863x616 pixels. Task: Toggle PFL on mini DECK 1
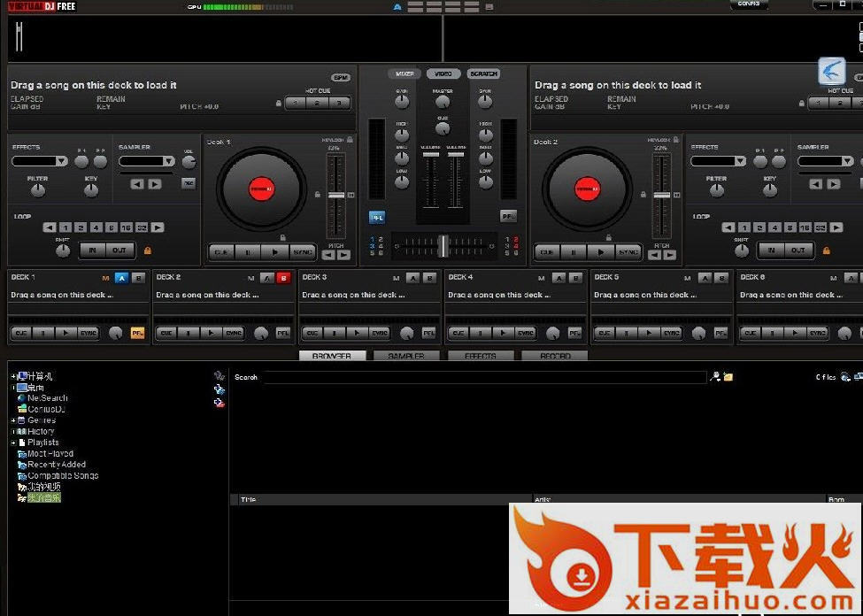(x=137, y=333)
